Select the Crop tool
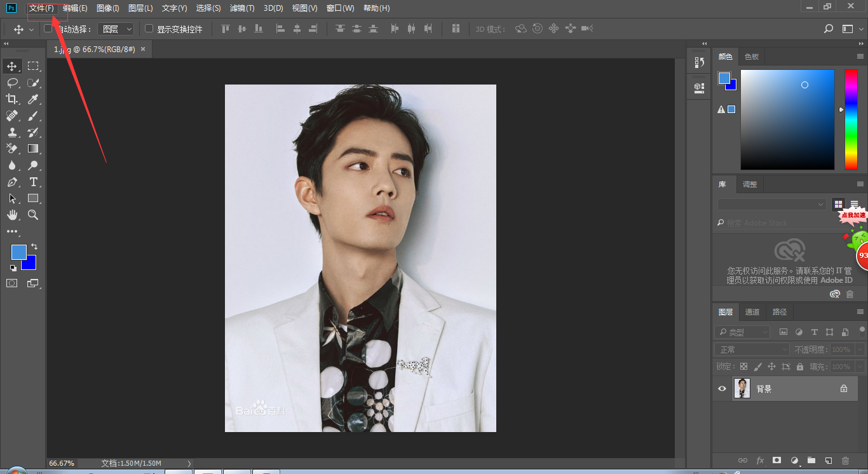868x474 pixels. (x=12, y=99)
